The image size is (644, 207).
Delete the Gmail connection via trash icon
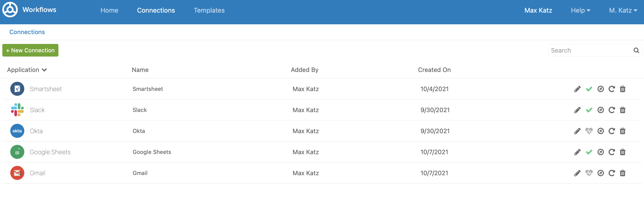tap(622, 173)
